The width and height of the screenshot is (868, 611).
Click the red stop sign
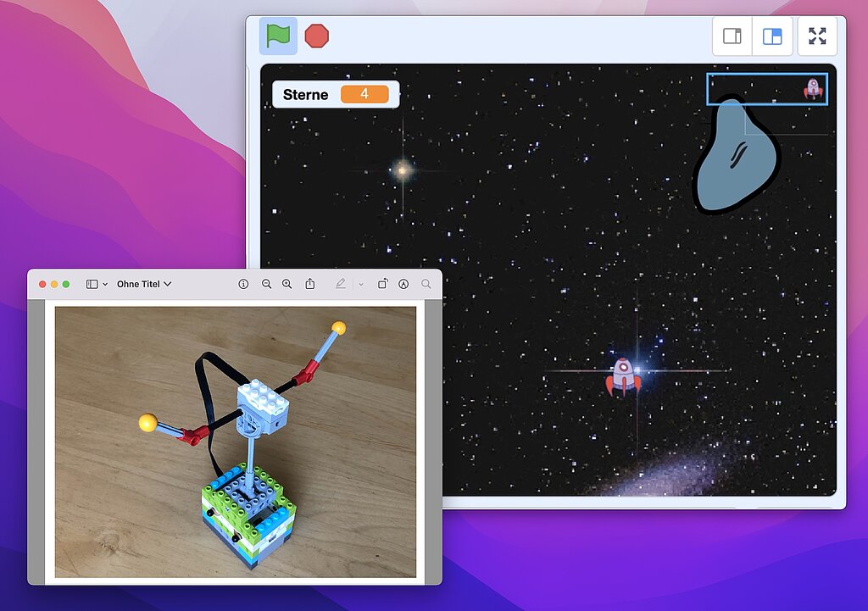(317, 36)
